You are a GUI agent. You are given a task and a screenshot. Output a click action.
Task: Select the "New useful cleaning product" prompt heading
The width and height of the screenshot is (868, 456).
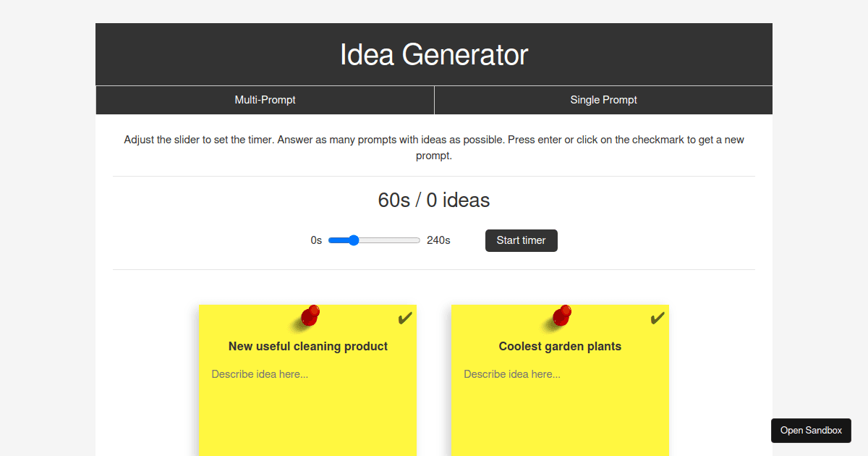(308, 346)
